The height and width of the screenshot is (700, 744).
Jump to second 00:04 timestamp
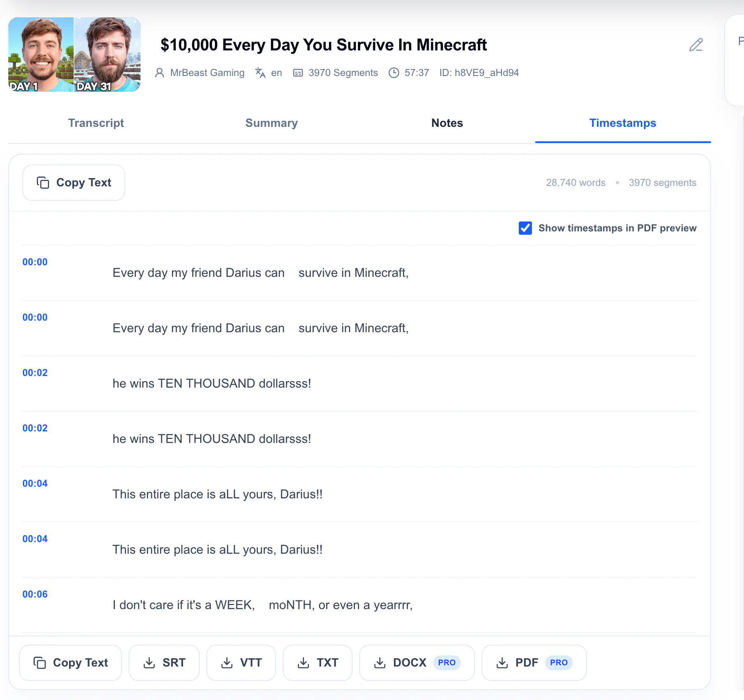tap(35, 539)
